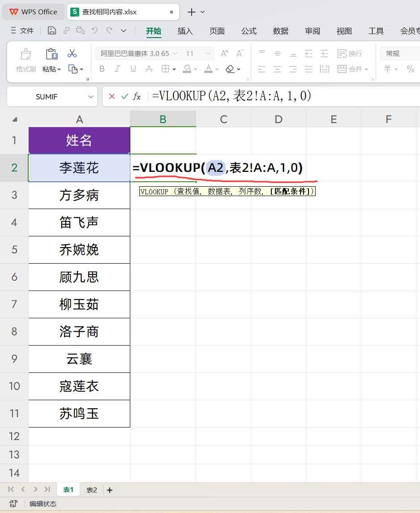Screen dimensions: 420x513
Task: Decrease font size with A- icon
Action: coord(240,53)
